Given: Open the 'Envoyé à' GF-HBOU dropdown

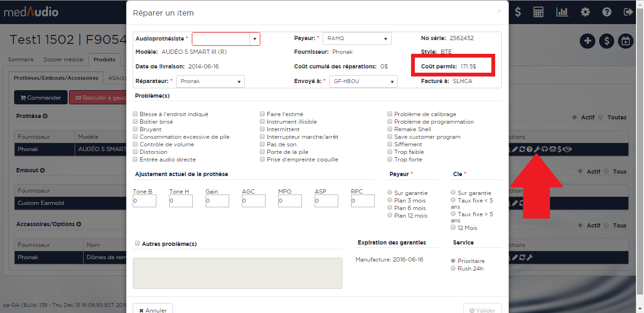Looking at the screenshot, I should click(363, 81).
